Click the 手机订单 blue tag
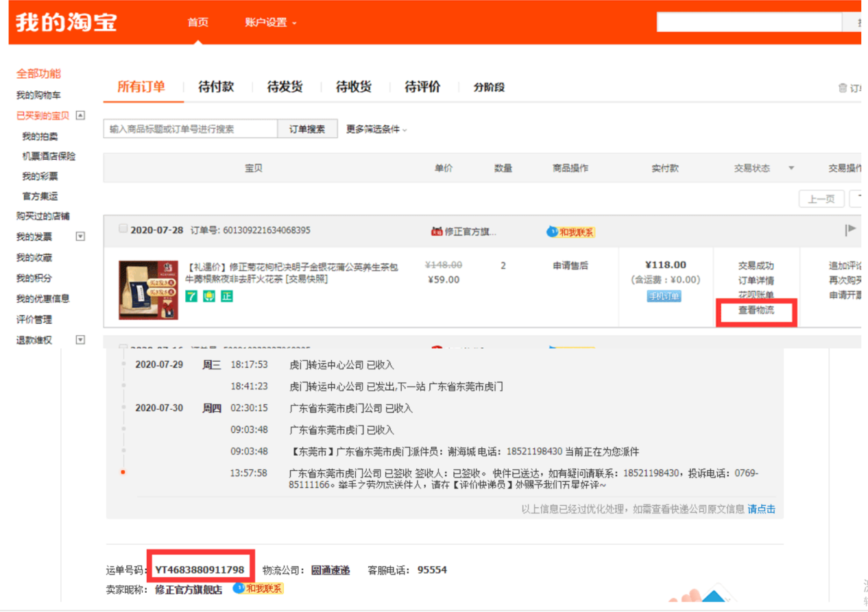Image resolution: width=868 pixels, height=612 pixels. point(664,296)
